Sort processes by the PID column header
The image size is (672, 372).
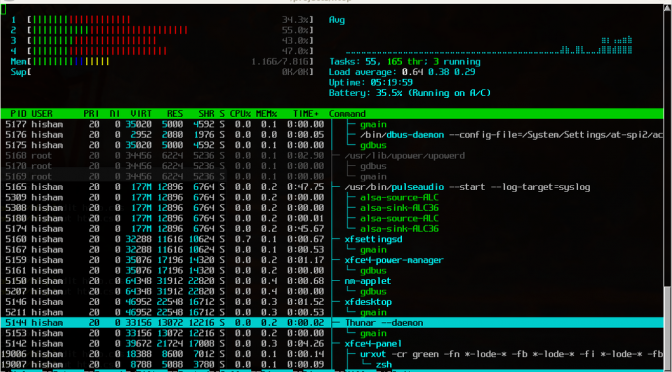click(18, 114)
